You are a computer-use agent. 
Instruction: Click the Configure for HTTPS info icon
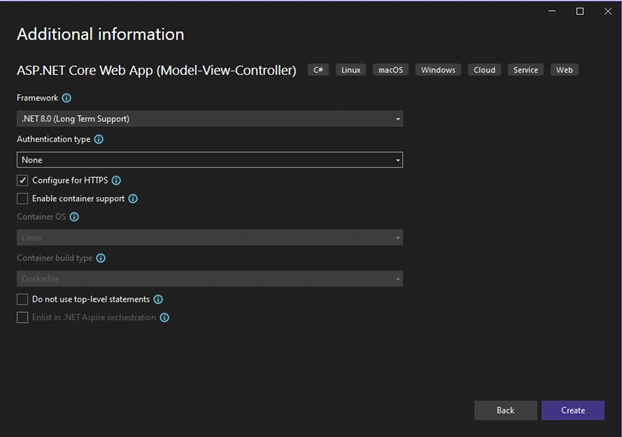click(116, 180)
